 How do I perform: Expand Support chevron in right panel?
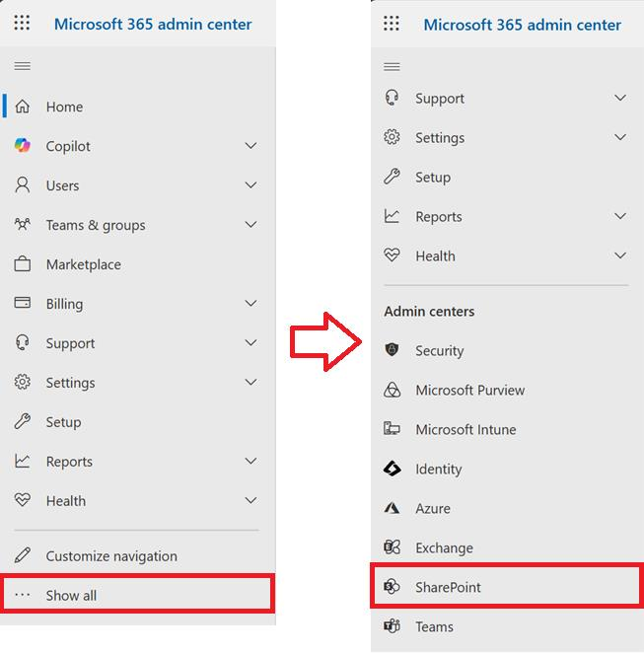620,98
